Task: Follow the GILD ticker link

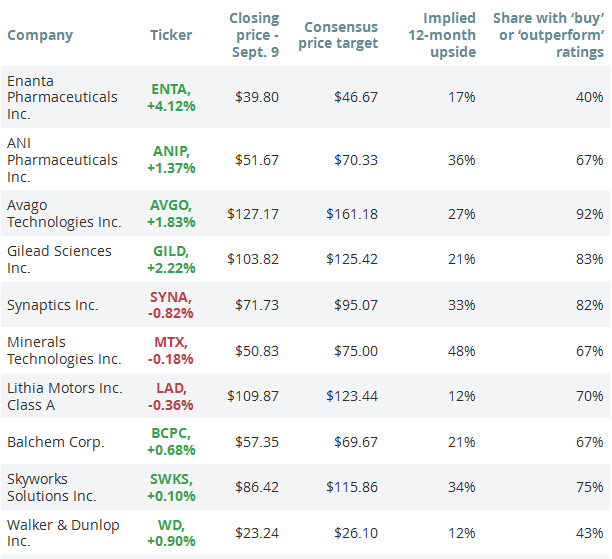Action: pos(168,251)
